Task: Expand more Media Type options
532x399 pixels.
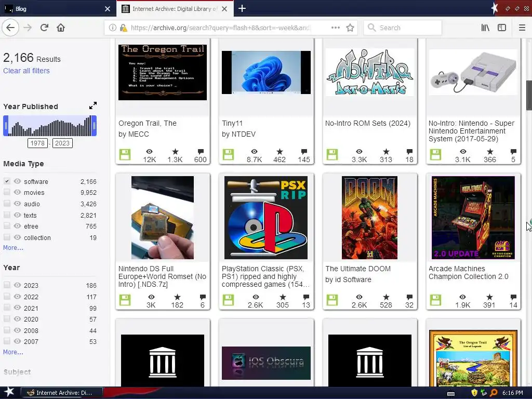Action: 13,248
